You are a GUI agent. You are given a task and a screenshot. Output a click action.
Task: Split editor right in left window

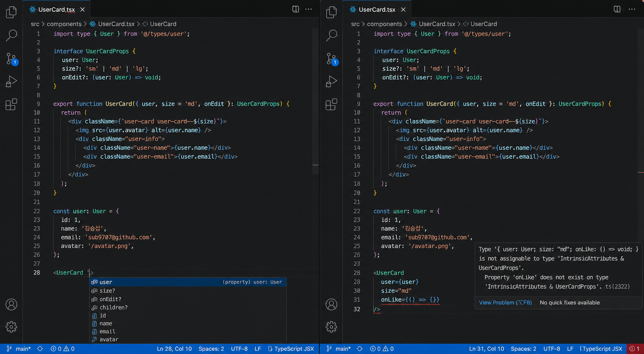click(x=295, y=9)
